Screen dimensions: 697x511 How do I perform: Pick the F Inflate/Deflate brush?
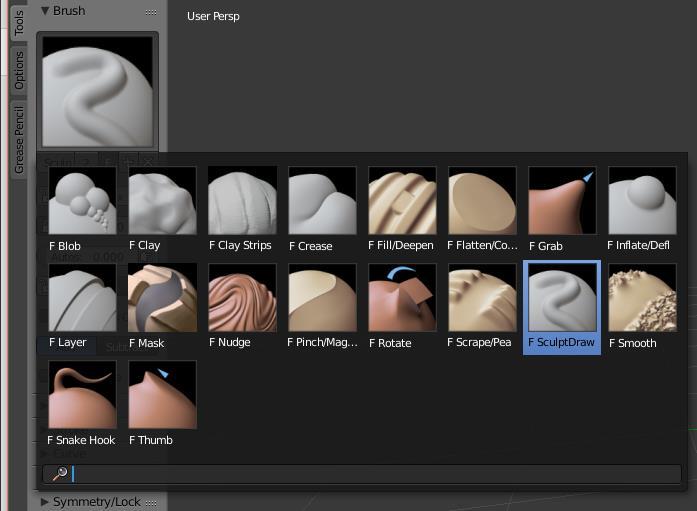coord(642,210)
